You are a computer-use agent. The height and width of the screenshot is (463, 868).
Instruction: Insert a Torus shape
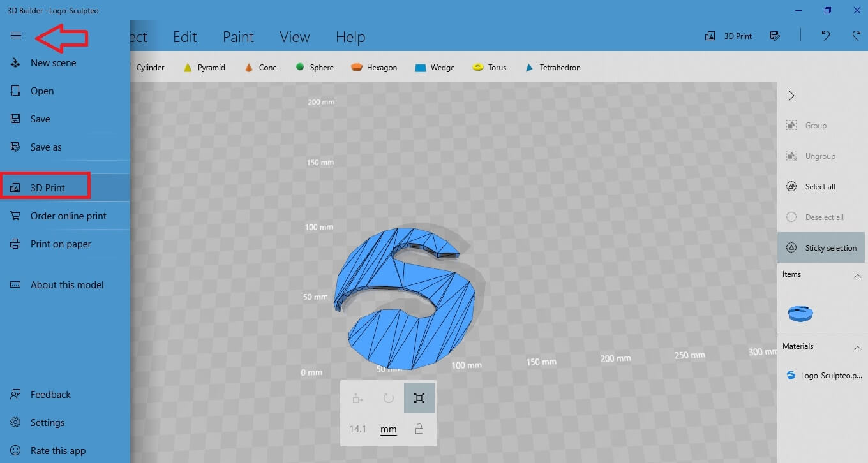click(x=490, y=68)
